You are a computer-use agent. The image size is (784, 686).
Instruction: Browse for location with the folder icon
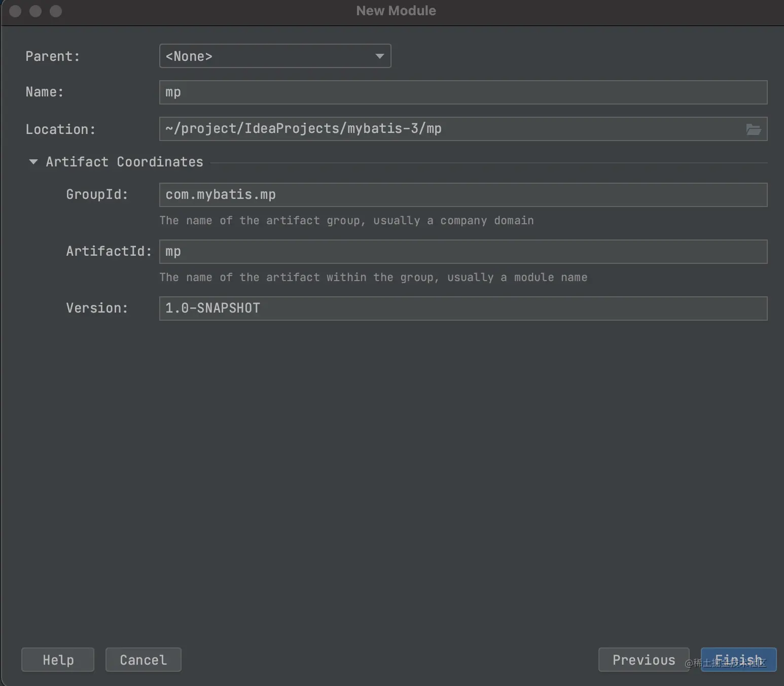pyautogui.click(x=754, y=129)
